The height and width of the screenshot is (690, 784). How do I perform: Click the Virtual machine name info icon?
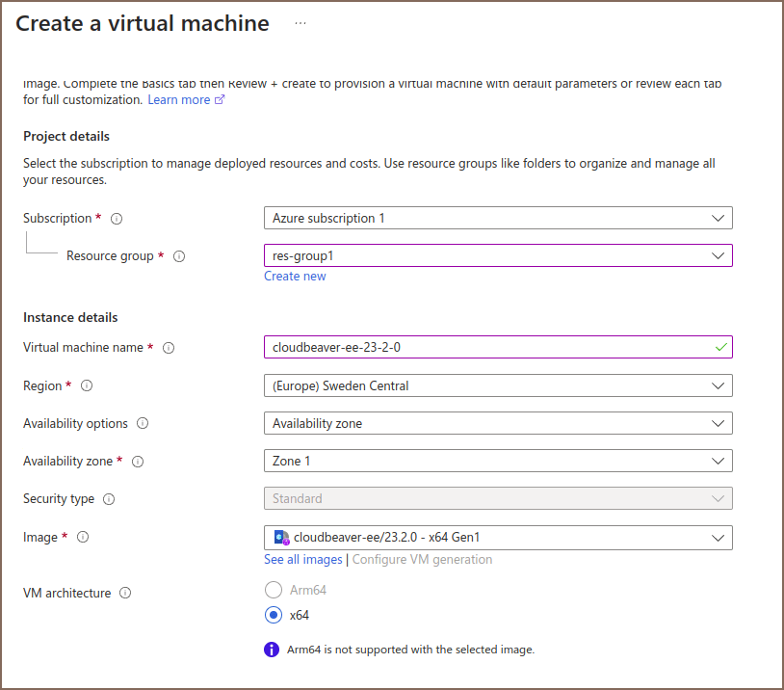[x=169, y=348]
